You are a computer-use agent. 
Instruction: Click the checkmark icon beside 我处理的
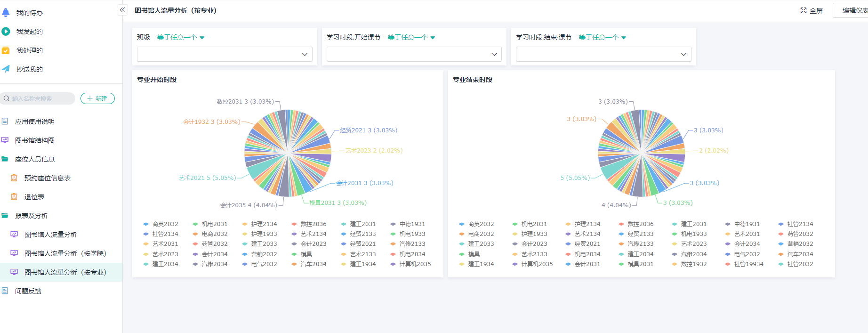click(x=6, y=50)
